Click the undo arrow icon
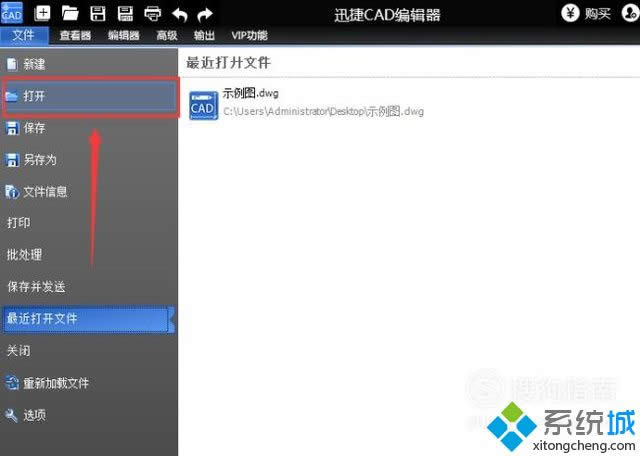The height and width of the screenshot is (456, 640). [x=180, y=15]
